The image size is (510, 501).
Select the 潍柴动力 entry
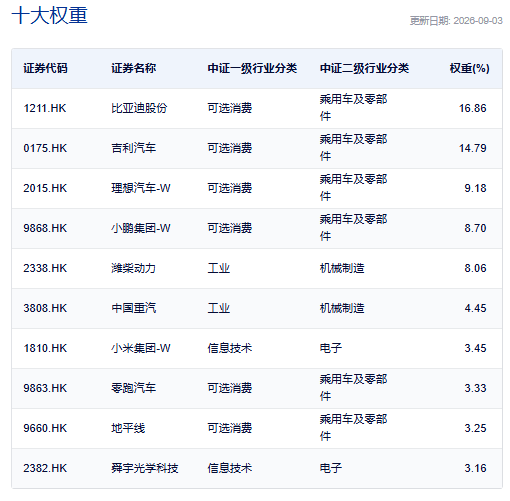pos(133,268)
